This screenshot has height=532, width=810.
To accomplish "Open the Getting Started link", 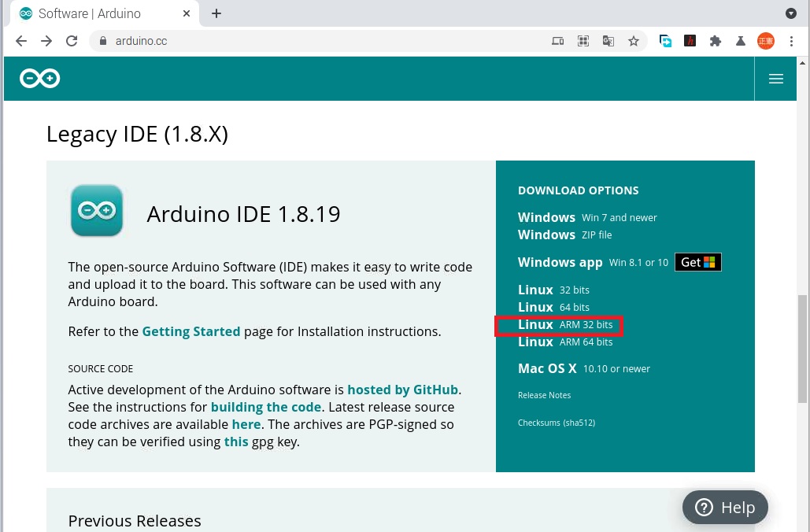I will tap(190, 331).
